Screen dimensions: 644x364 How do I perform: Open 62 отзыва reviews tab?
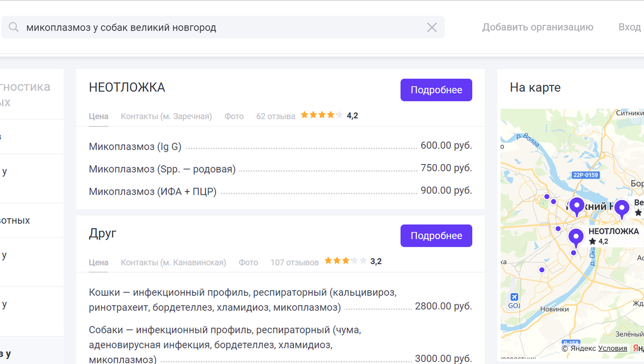[x=276, y=116]
